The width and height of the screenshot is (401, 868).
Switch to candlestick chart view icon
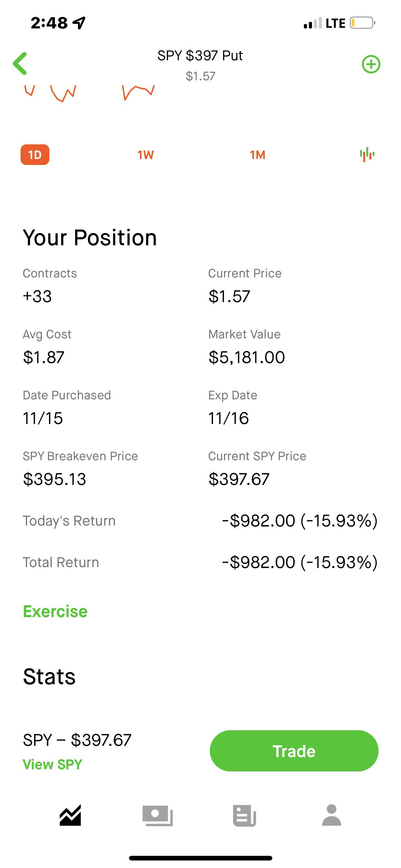367,155
